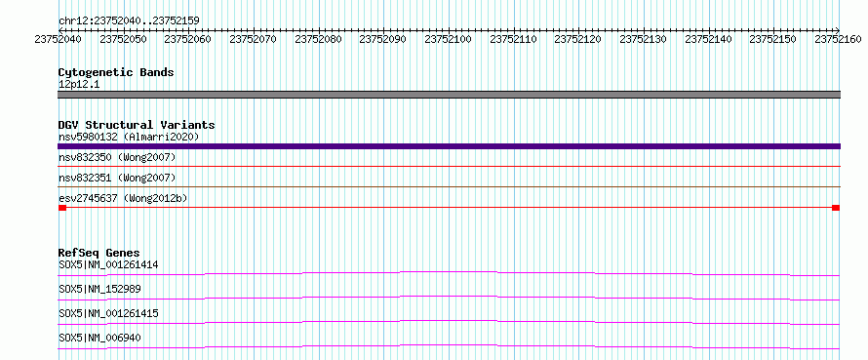Screen dimensions: 868x360
Task: Click the nsv832350 (Wong2007) label
Action: pos(117,158)
